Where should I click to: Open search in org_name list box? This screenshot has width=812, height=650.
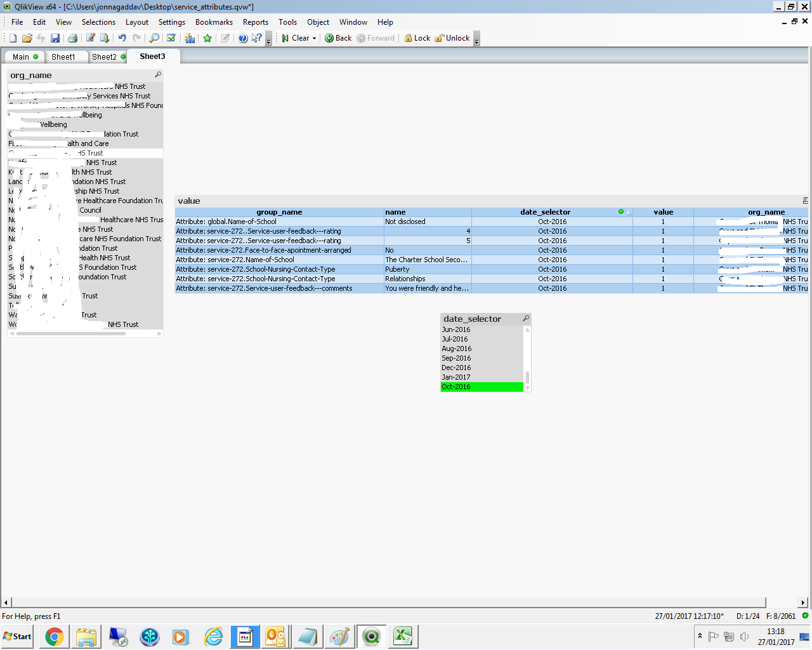tap(158, 75)
